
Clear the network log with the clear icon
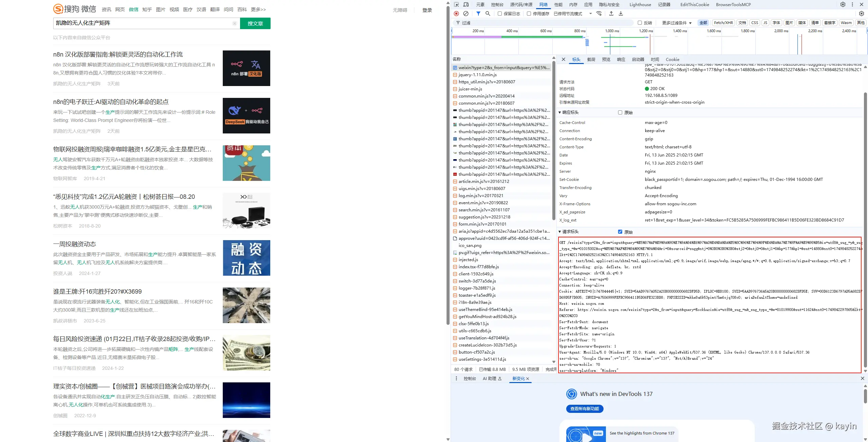[x=466, y=14]
